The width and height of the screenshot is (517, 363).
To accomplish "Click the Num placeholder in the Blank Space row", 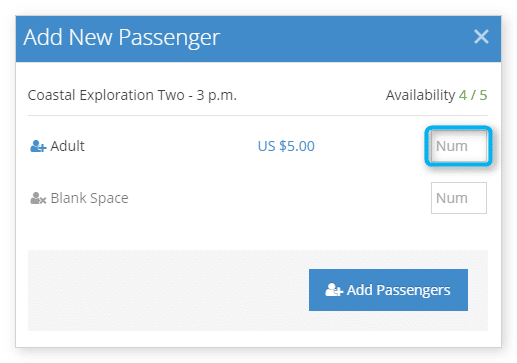I will (452, 198).
